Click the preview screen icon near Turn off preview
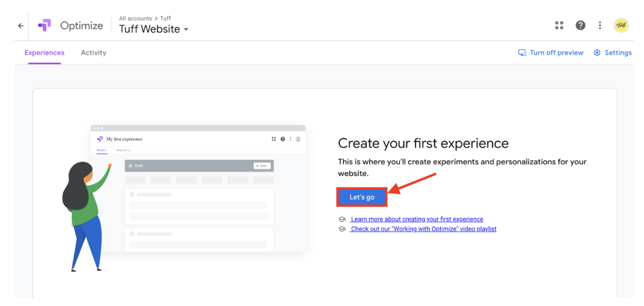The height and width of the screenshot is (306, 644). point(522,52)
